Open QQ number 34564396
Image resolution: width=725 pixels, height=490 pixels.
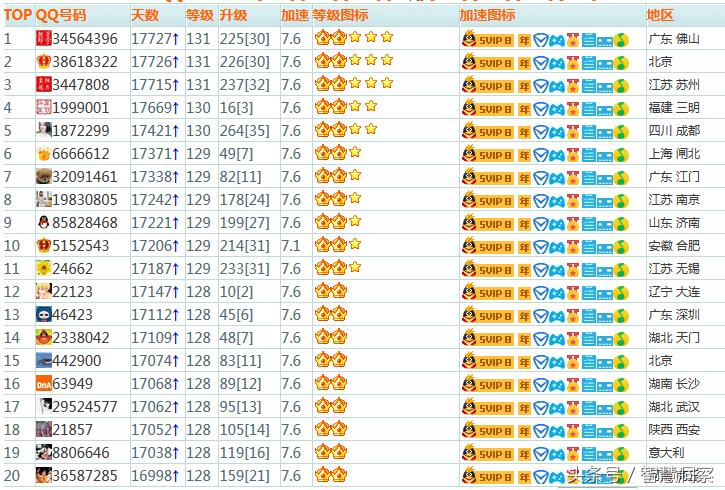pyautogui.click(x=85, y=39)
